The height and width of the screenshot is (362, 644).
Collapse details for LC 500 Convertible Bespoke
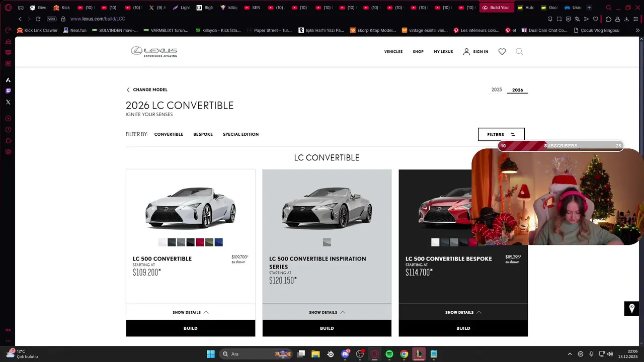(463, 312)
